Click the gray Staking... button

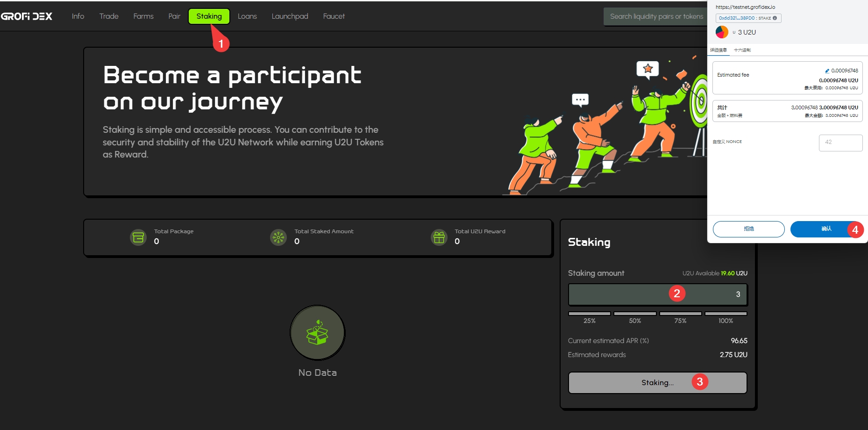tap(657, 383)
